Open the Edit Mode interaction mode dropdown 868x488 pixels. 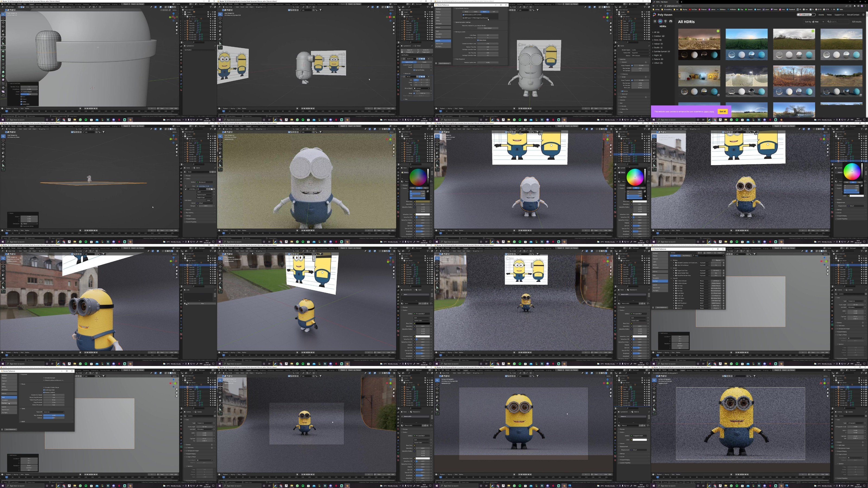[12, 7]
